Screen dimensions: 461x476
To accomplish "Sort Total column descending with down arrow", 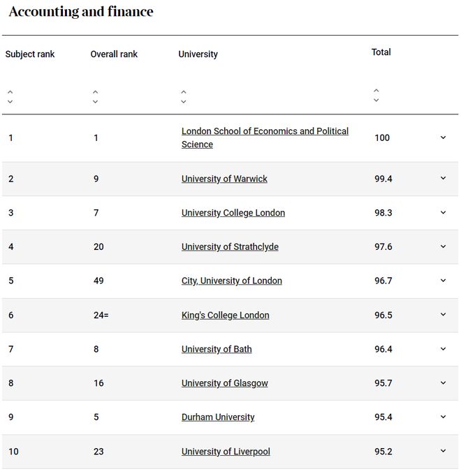I will tap(376, 101).
